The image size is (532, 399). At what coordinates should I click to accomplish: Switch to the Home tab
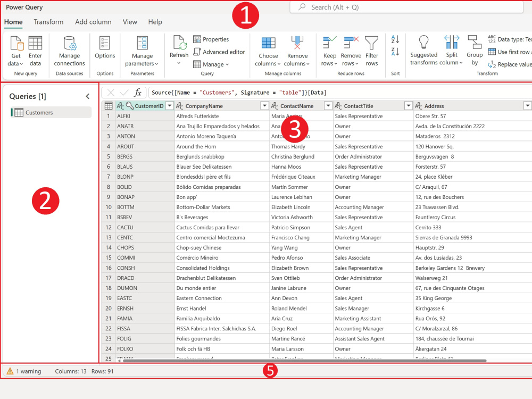coord(13,22)
